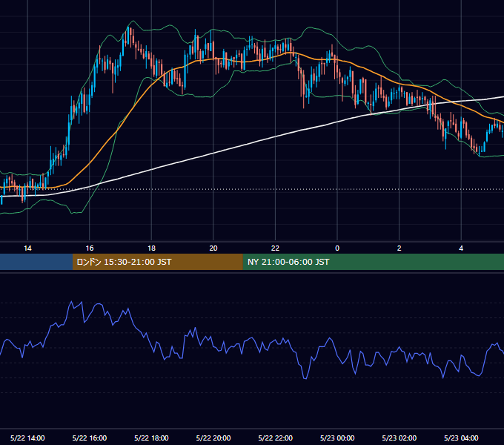
Task: Click the hour label 16 on upper axis
Action: [90, 248]
